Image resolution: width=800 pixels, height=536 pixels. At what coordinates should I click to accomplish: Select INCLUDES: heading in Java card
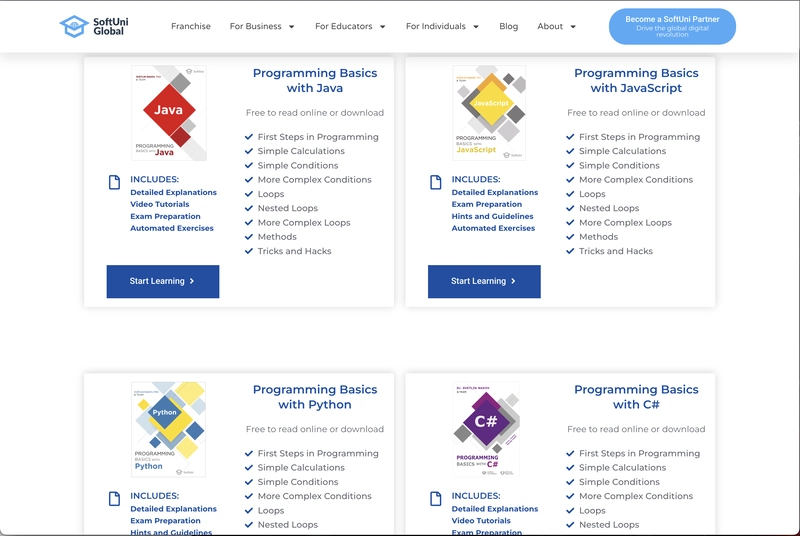click(155, 180)
